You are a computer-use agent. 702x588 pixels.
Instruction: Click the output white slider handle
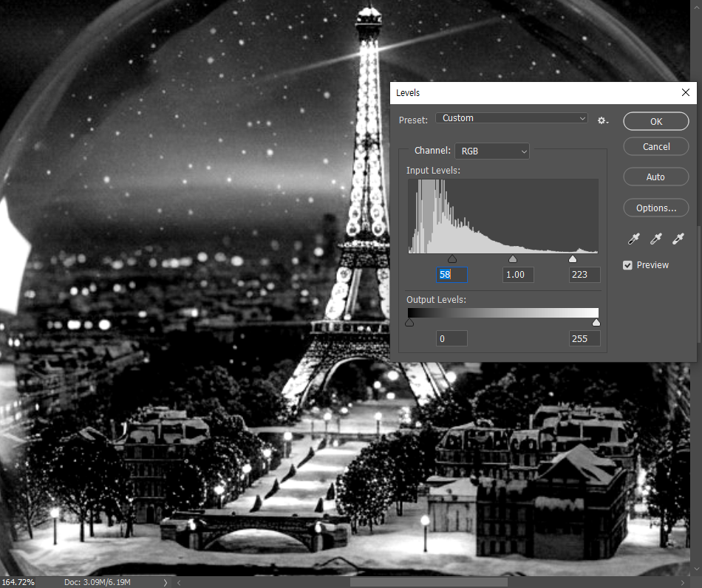[596, 323]
